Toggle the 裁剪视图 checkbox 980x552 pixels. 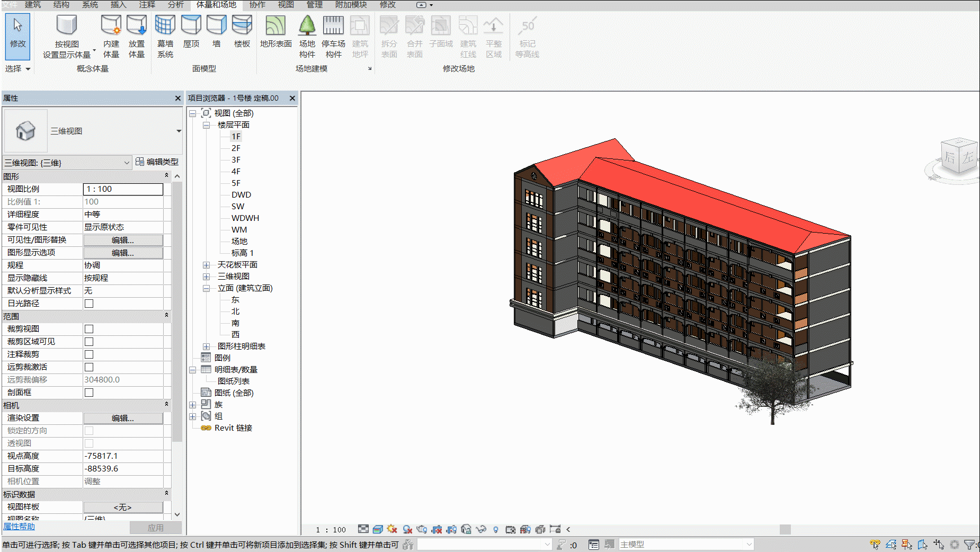coord(89,329)
